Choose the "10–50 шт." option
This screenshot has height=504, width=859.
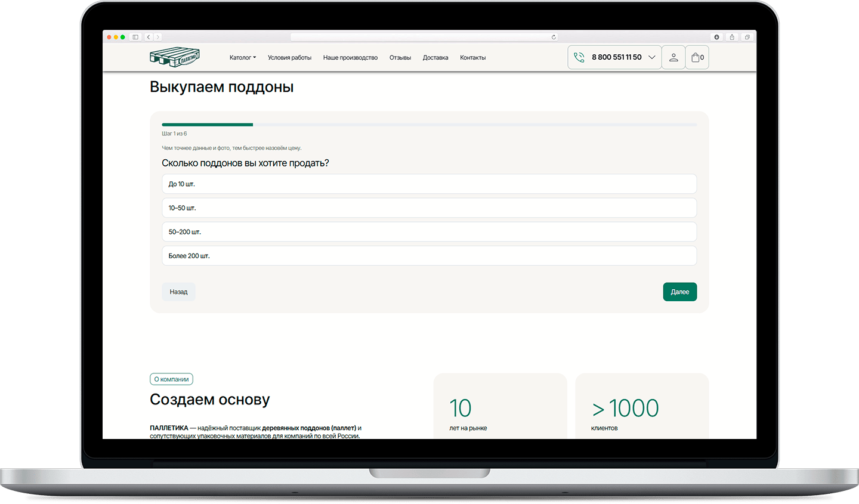tap(429, 208)
